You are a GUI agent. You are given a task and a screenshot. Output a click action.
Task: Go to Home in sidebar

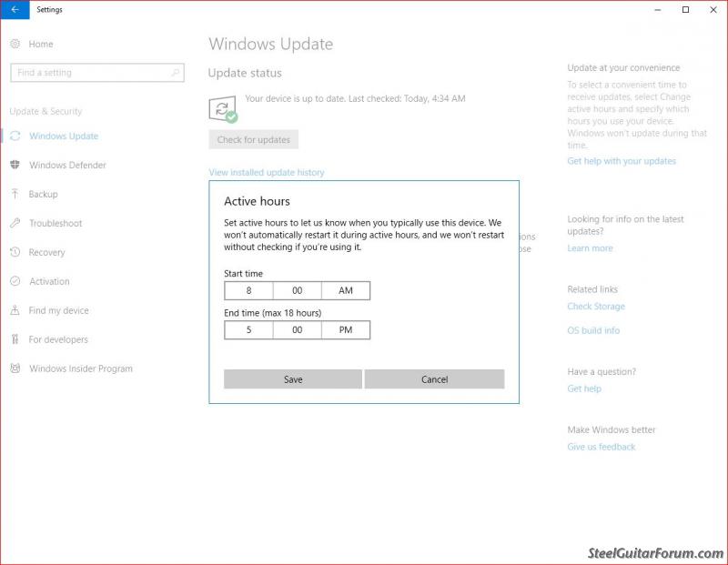click(x=41, y=44)
